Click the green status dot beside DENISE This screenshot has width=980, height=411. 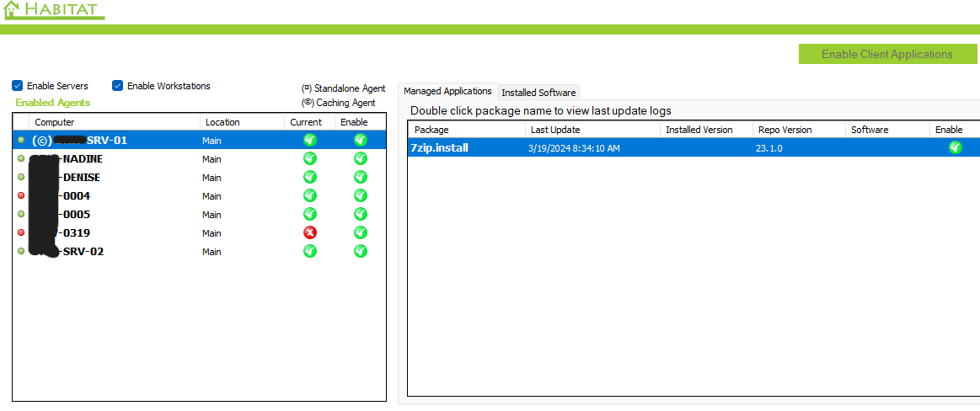pos(21,177)
